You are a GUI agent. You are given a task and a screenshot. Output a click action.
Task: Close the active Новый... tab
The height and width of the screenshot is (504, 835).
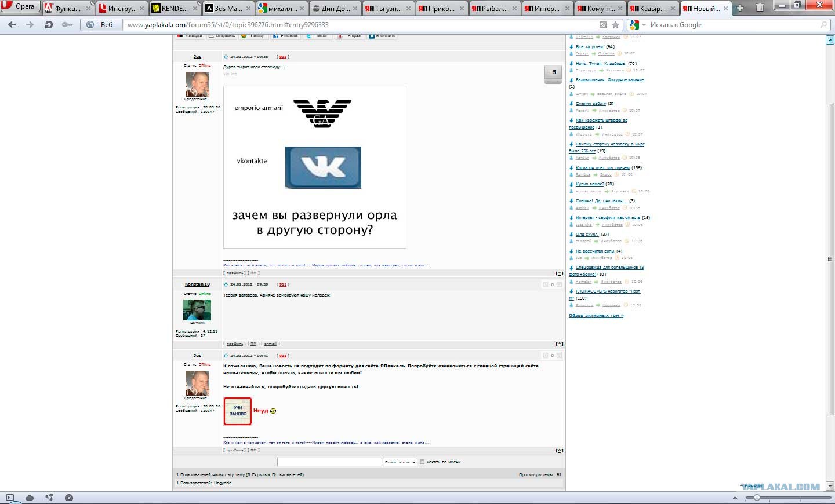tap(725, 9)
